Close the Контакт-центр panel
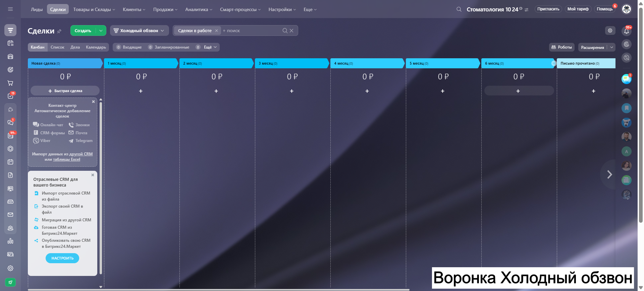644x291 pixels. tap(93, 101)
